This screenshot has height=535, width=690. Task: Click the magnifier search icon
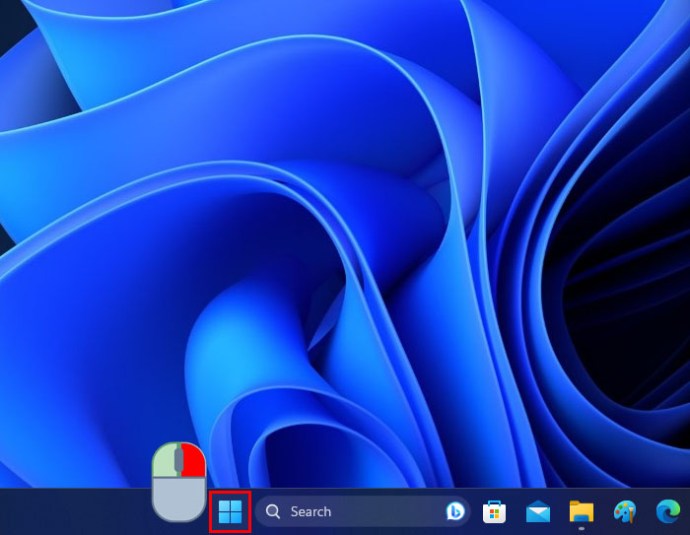point(273,511)
